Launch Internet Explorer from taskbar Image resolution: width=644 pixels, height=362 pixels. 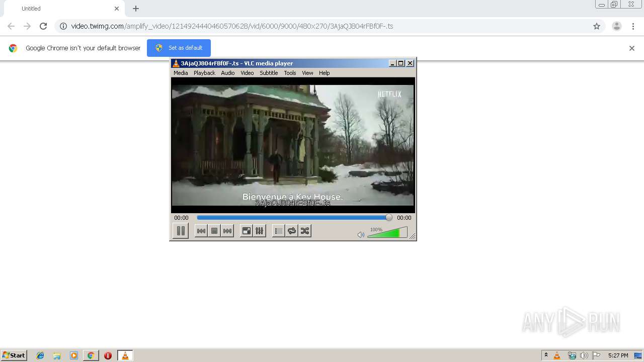point(40,355)
